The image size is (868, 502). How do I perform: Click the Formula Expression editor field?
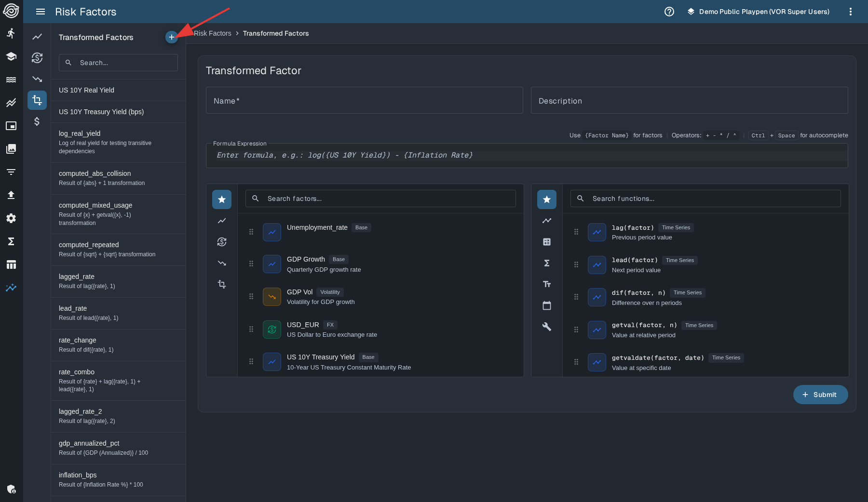527,156
